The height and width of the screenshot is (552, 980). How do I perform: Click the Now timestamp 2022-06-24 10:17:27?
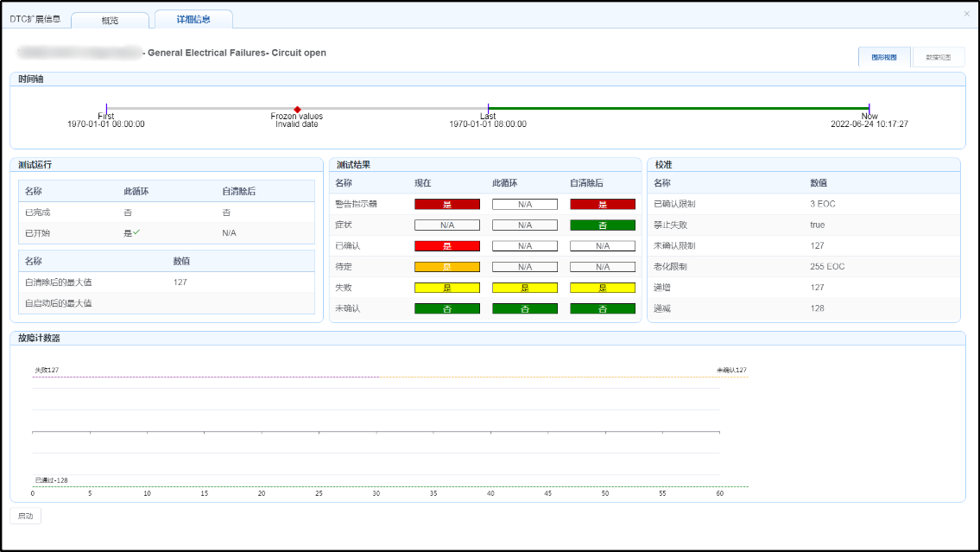pos(869,124)
